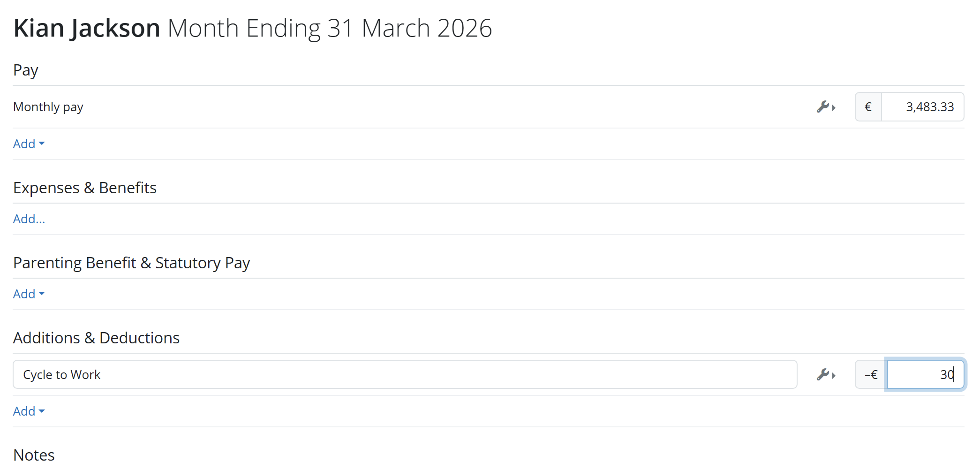
Task: Click the wrench icon beside Monthly pay
Action: [x=823, y=107]
